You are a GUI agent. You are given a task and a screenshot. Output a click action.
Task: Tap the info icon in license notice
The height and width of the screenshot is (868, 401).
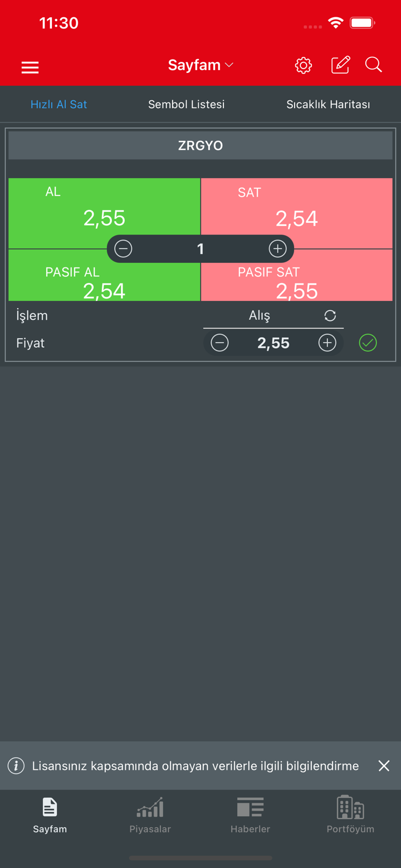tap(16, 766)
